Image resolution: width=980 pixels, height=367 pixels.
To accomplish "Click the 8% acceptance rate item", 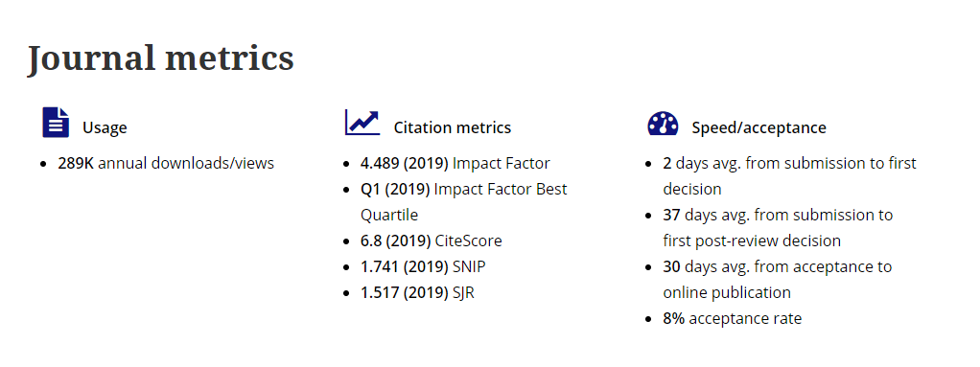I will point(733,318).
